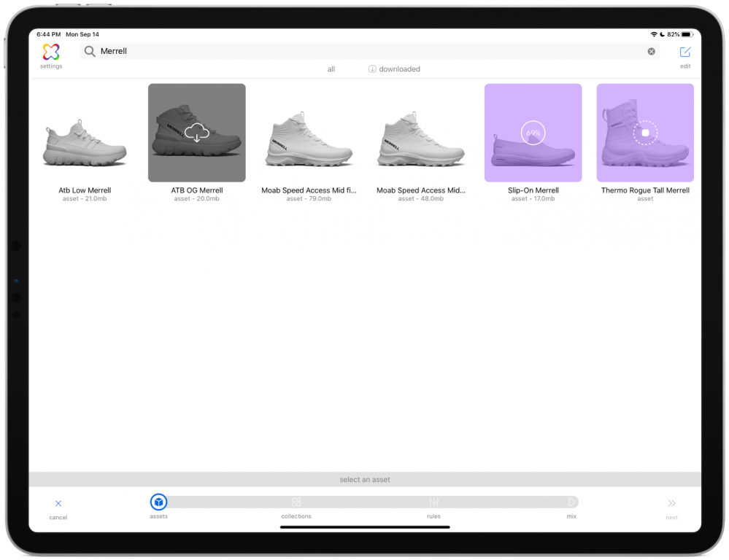729x560 pixels.
Task: Tap the edit compose icon
Action: coord(684,52)
